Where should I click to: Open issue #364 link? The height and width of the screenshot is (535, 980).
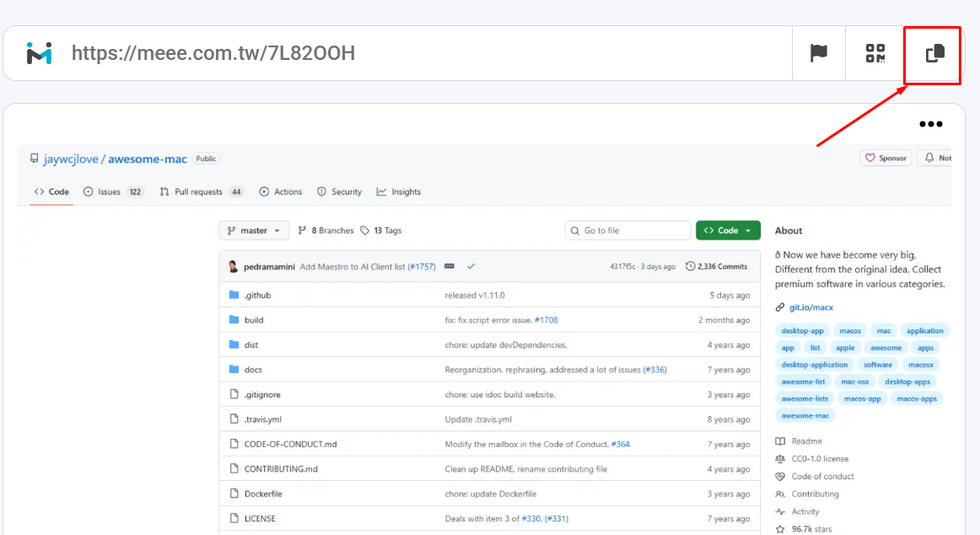621,445
